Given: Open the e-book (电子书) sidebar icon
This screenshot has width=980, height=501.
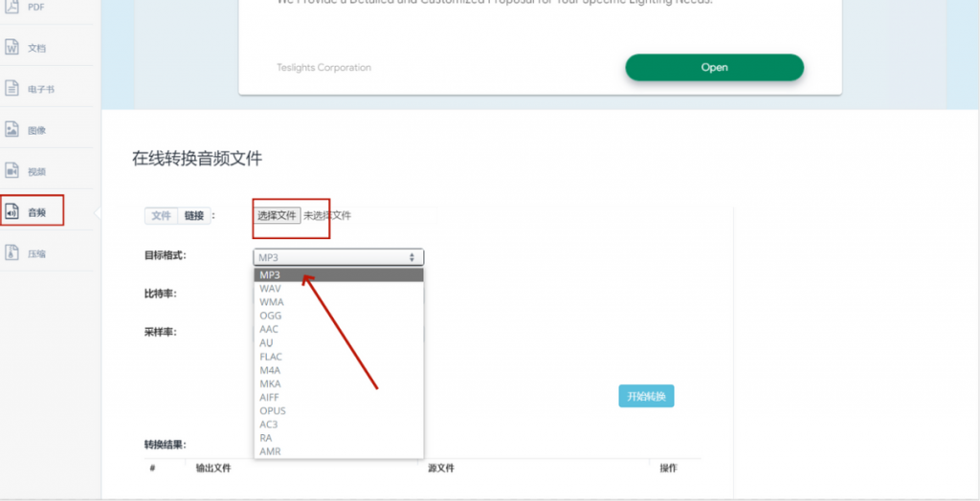Looking at the screenshot, I should (11, 88).
